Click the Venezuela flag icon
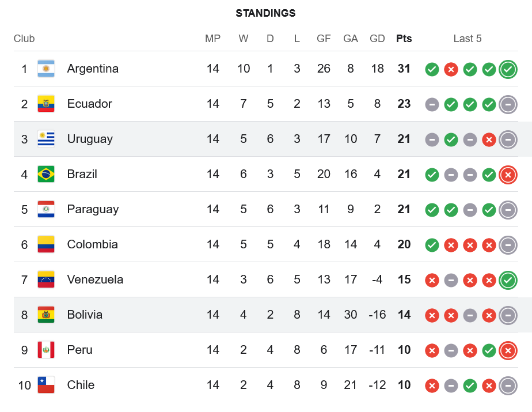The height and width of the screenshot is (412, 532). pos(46,280)
